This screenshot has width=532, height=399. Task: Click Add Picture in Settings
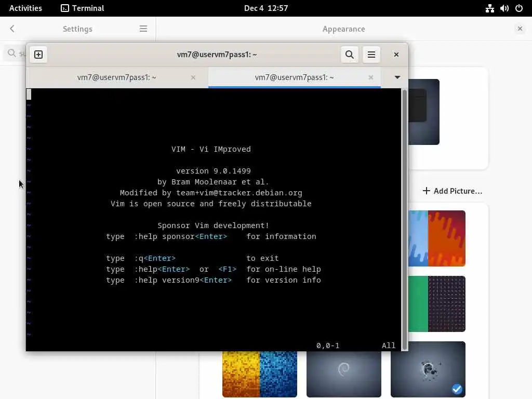[x=453, y=191]
